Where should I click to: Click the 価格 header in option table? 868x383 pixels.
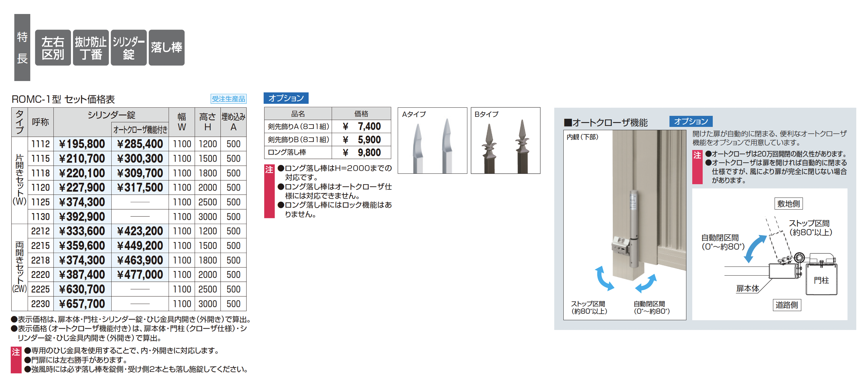[362, 114]
